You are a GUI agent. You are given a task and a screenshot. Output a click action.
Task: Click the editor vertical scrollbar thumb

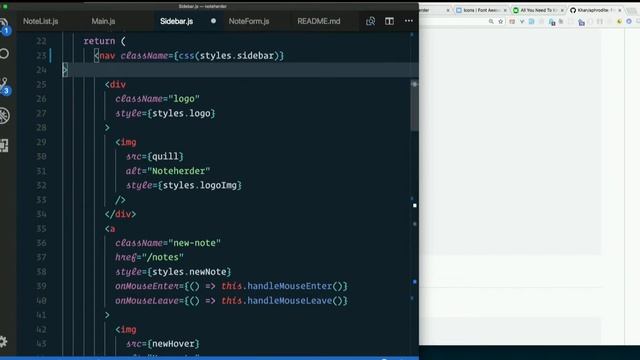[x=414, y=106]
